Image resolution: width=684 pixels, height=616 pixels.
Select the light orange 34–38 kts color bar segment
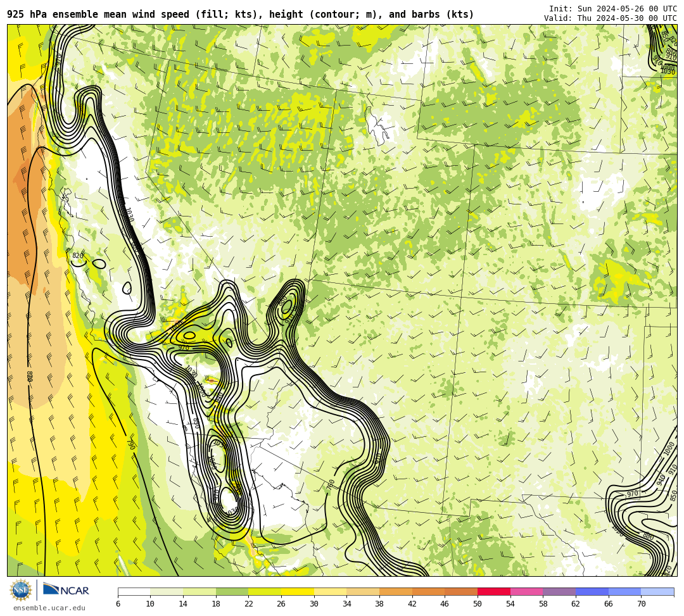click(x=363, y=591)
